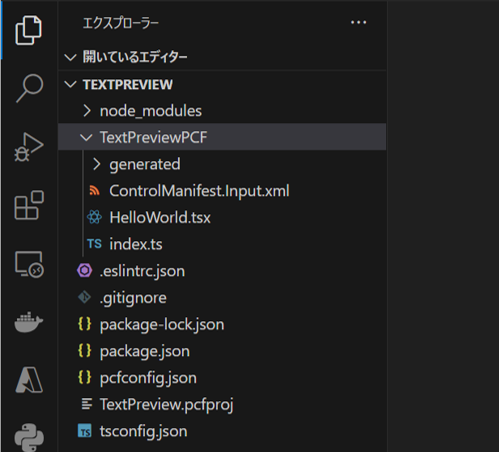499x452 pixels.
Task: Open the Extensions view icon
Action: pos(29,205)
